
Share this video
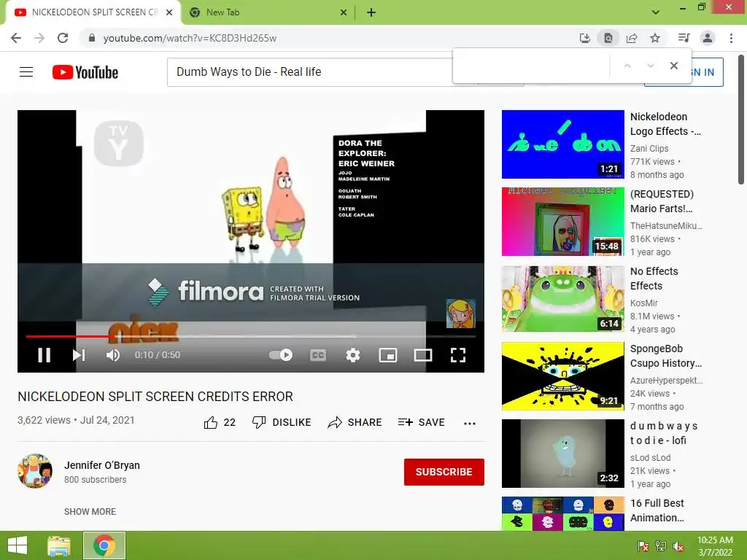point(355,422)
